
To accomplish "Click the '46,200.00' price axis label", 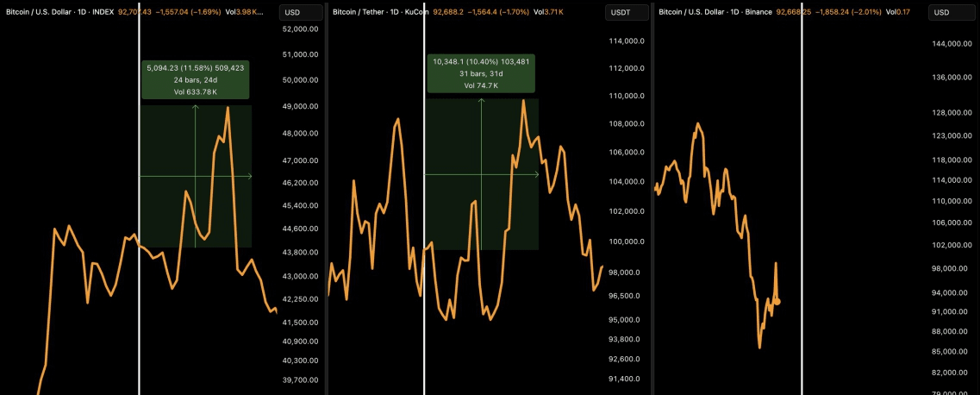I will [x=301, y=183].
